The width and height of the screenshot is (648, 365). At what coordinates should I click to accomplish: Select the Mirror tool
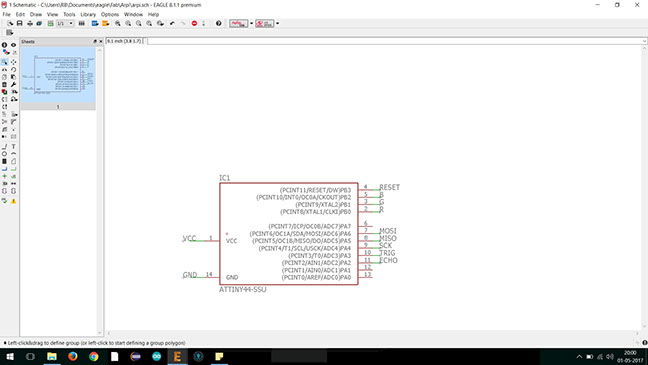tap(4, 69)
